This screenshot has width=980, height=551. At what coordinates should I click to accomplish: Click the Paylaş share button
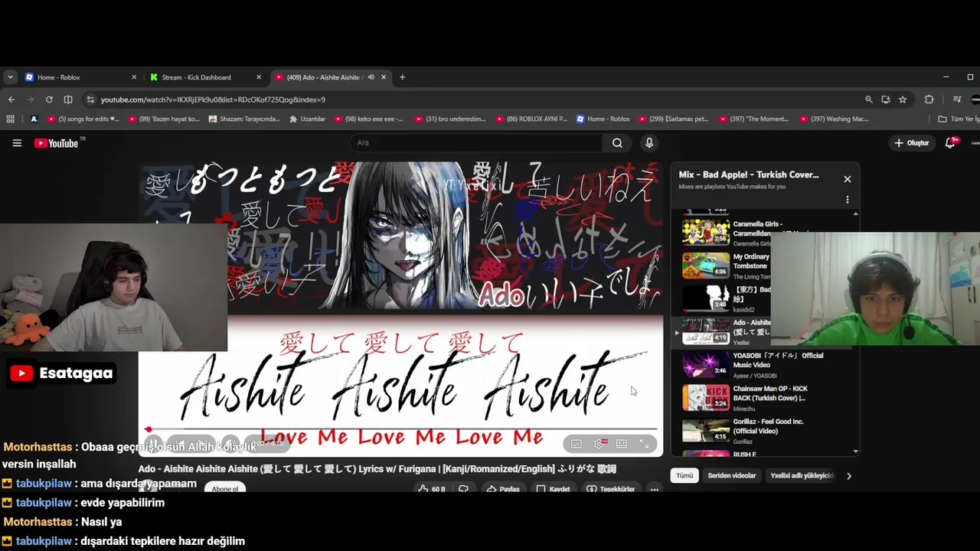tap(503, 489)
